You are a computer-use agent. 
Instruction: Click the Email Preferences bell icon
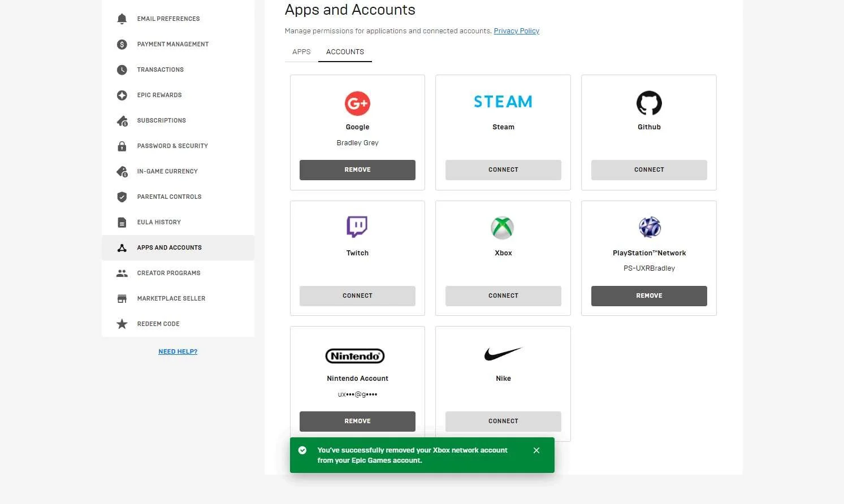coord(122,19)
